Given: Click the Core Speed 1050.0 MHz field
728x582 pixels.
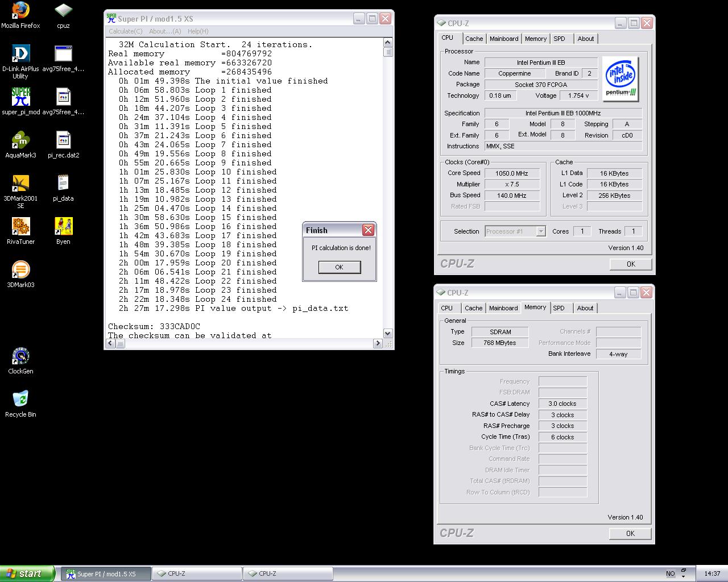Looking at the screenshot, I should point(512,173).
